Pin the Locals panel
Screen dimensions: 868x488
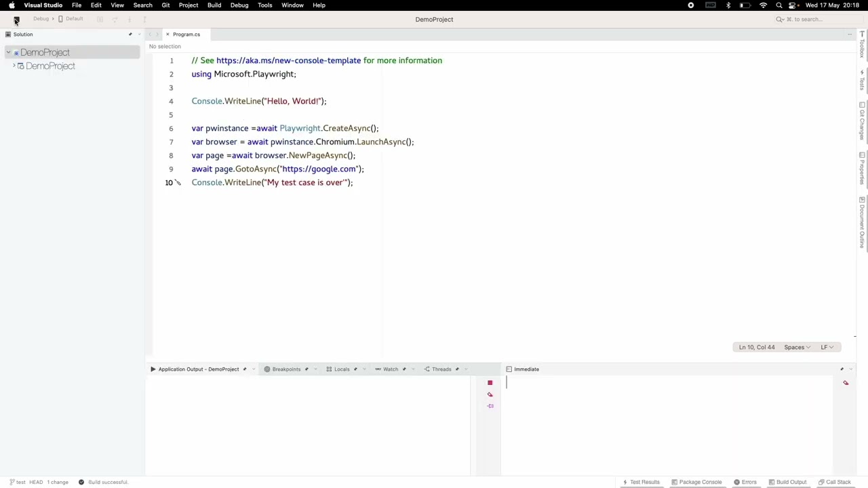pos(355,369)
